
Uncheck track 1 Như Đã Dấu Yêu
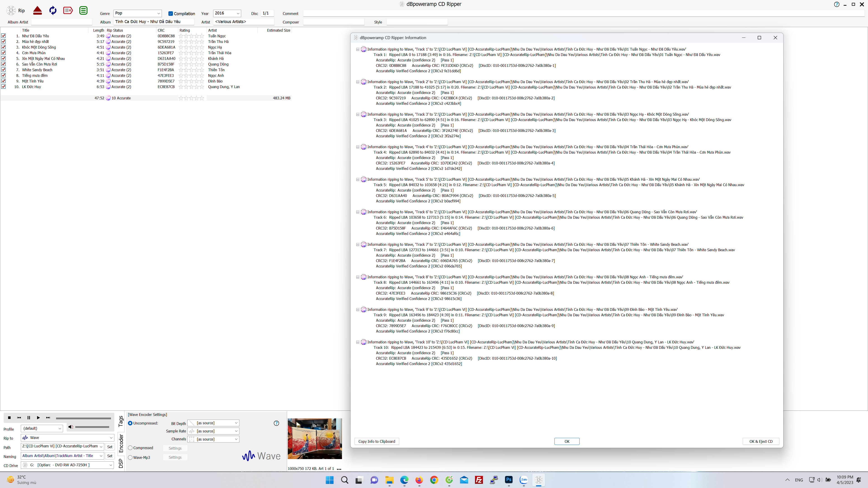tap(3, 36)
